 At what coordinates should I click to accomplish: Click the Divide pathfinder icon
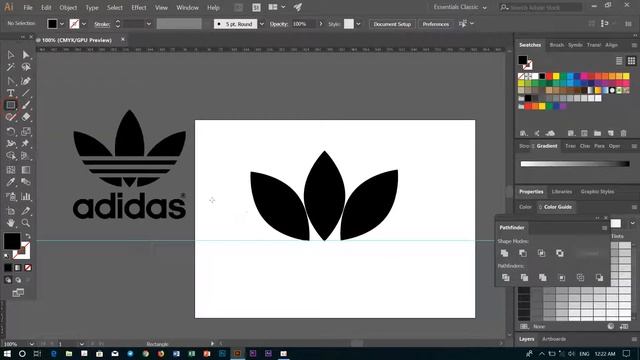[506, 278]
